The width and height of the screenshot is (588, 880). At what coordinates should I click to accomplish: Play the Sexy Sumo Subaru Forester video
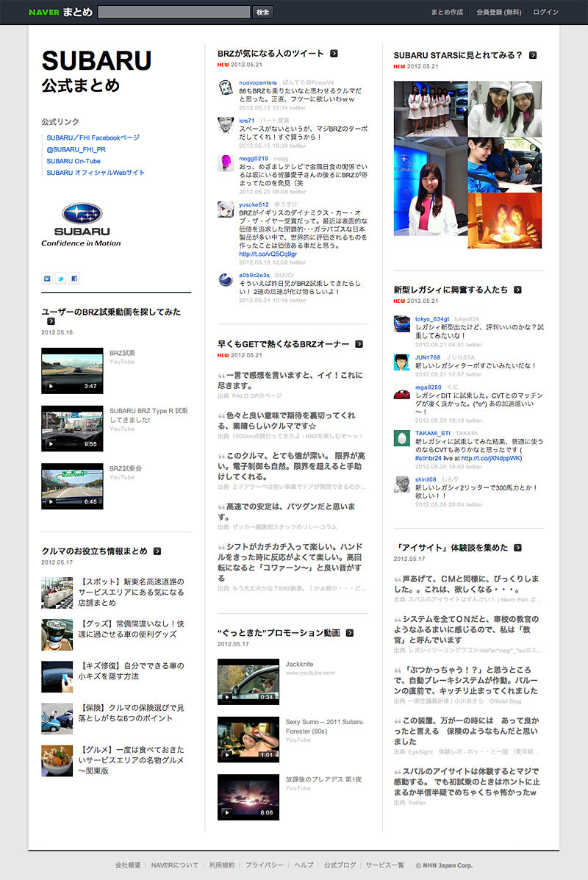pos(248,739)
